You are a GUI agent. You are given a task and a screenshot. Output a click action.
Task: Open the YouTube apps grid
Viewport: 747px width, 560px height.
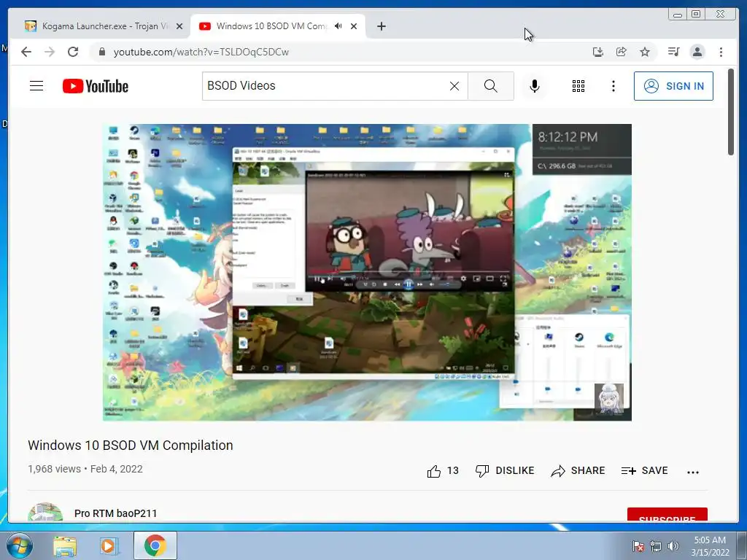point(578,86)
